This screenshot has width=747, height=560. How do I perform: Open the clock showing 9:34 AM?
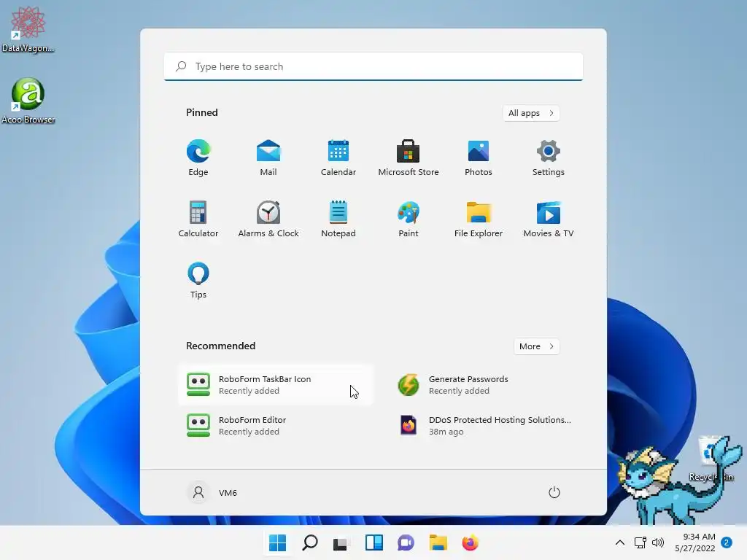click(x=695, y=542)
